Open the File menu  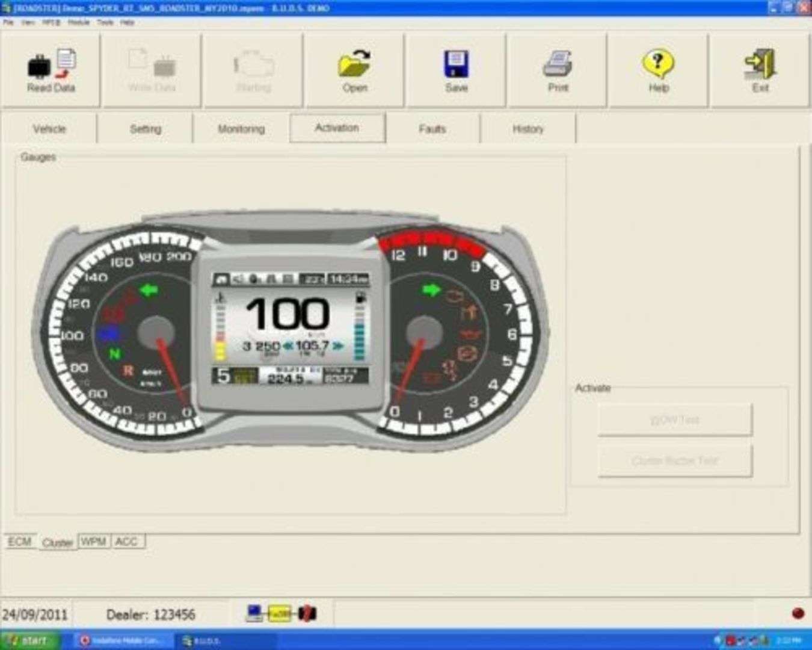tap(8, 22)
